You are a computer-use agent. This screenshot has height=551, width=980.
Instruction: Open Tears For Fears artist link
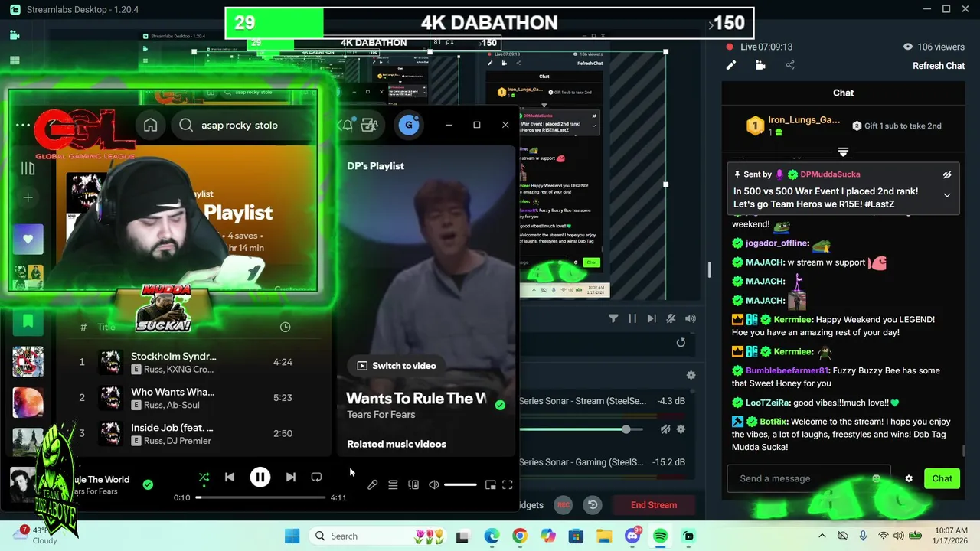381,414
